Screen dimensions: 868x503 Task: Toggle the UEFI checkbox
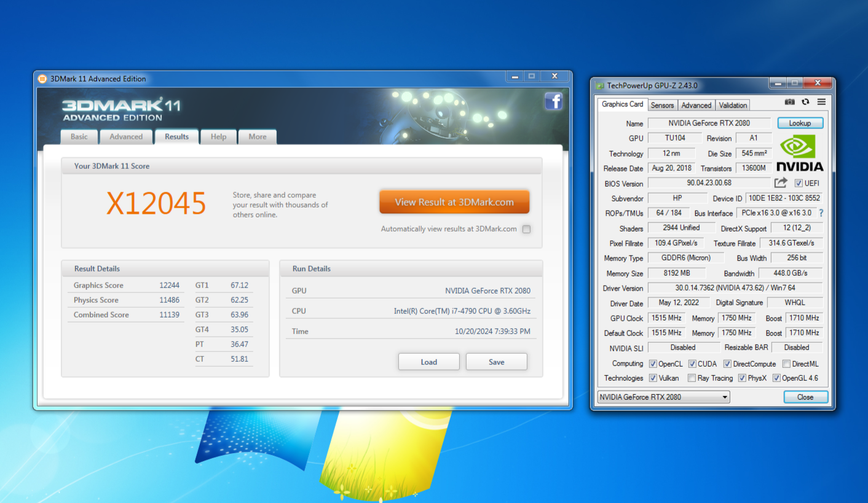(x=799, y=183)
